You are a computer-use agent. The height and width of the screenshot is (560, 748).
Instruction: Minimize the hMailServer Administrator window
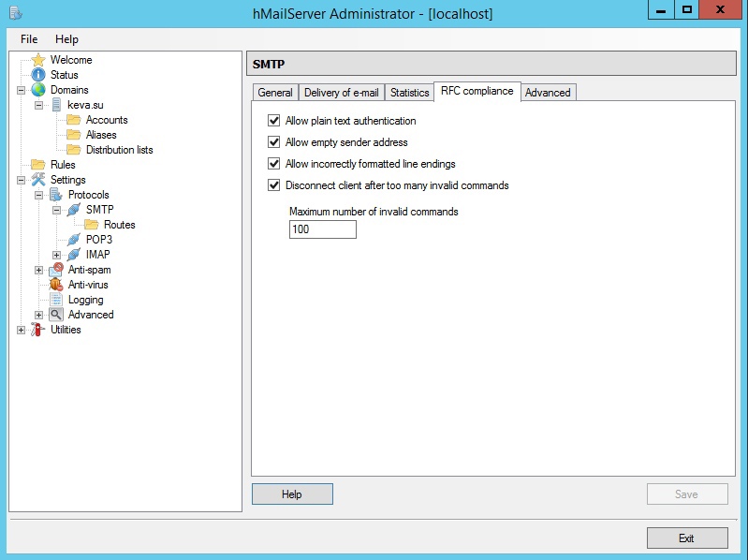click(x=661, y=9)
